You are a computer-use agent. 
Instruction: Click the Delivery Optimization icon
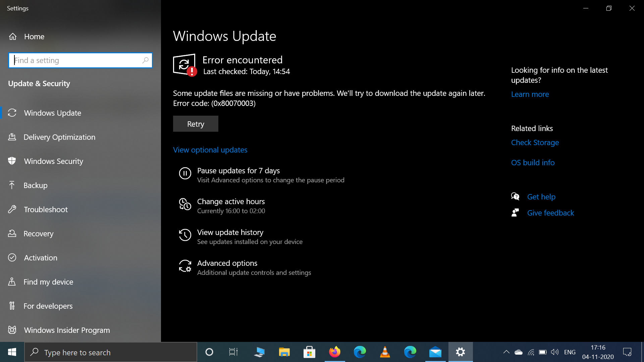[12, 137]
